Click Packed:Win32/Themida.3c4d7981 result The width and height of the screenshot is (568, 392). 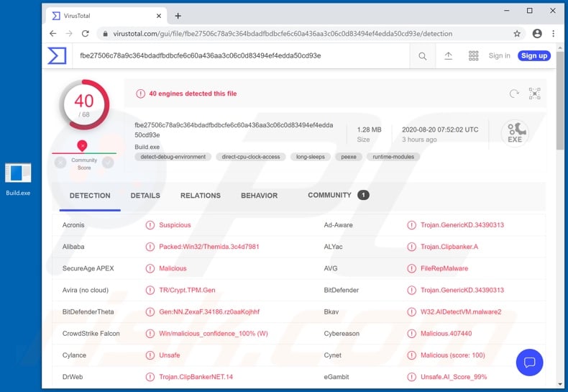pos(209,247)
